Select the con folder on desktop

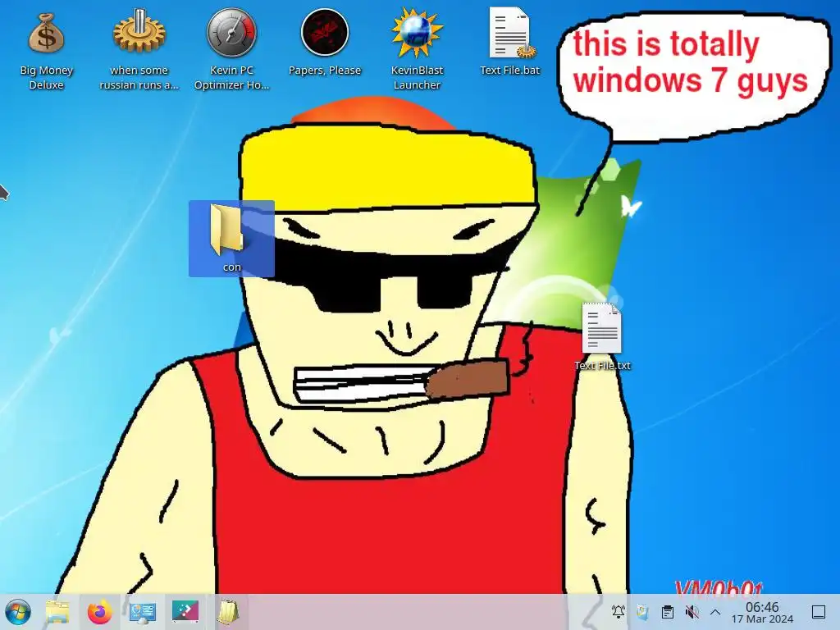231,239
